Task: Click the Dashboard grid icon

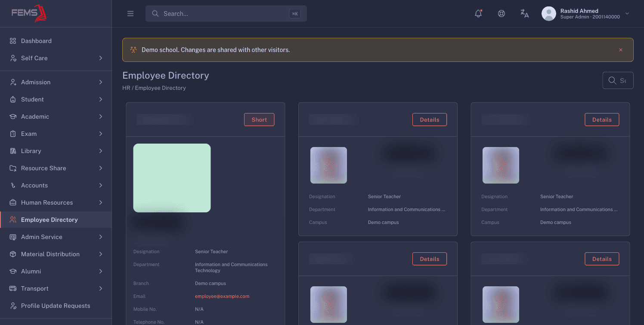Action: 13,41
